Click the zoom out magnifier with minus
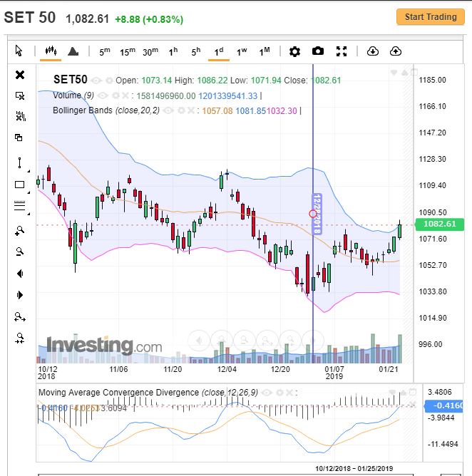472x476 pixels. (x=19, y=252)
